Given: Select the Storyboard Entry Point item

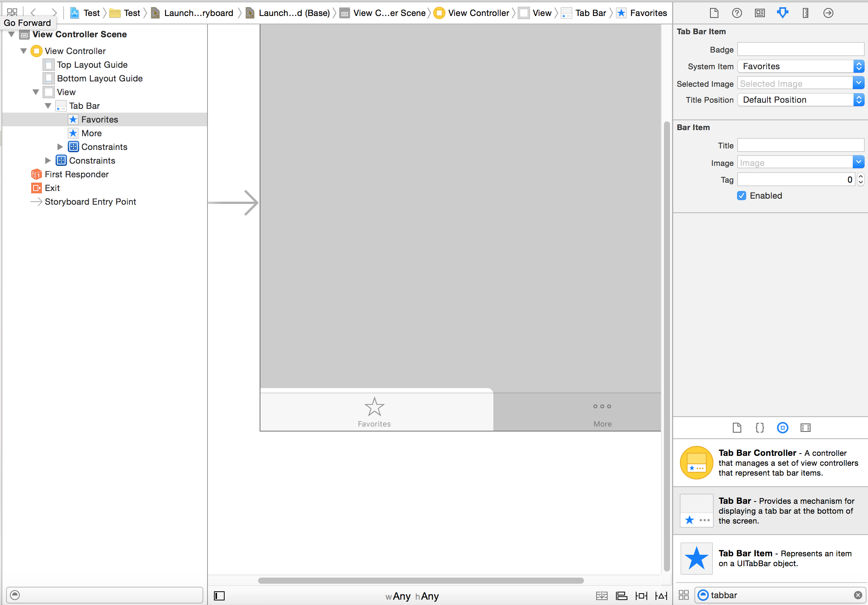Looking at the screenshot, I should click(x=91, y=202).
